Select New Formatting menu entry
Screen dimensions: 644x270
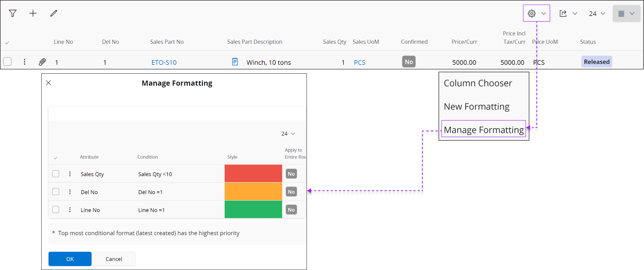tap(476, 107)
